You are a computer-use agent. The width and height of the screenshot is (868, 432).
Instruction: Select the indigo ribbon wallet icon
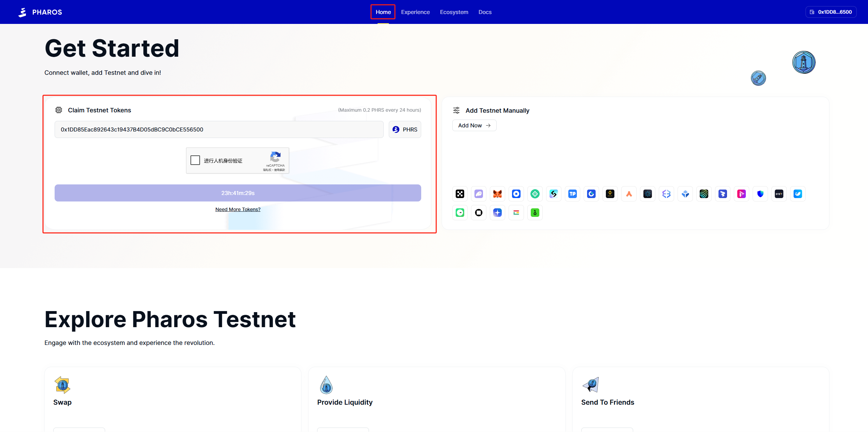pyautogui.click(x=723, y=194)
